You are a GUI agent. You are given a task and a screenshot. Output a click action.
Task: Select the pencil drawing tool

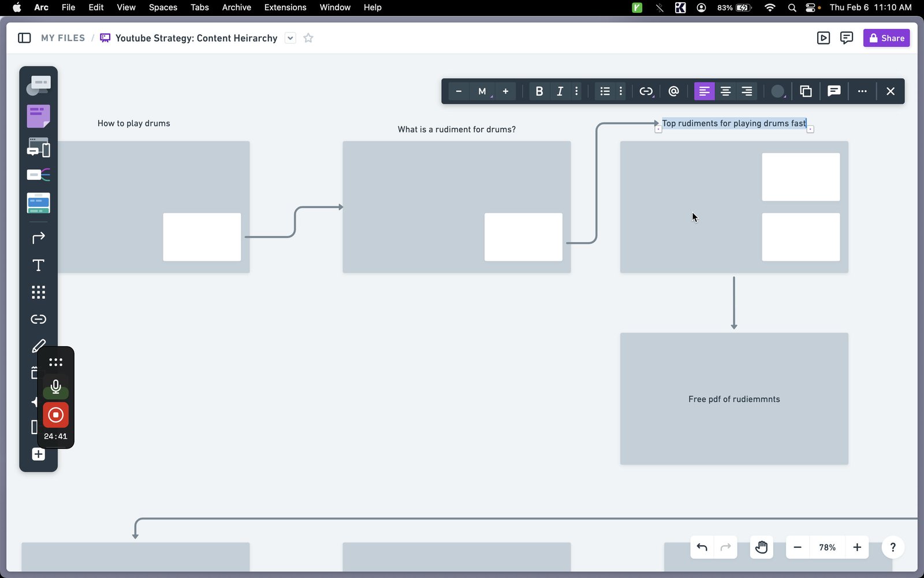pyautogui.click(x=38, y=346)
